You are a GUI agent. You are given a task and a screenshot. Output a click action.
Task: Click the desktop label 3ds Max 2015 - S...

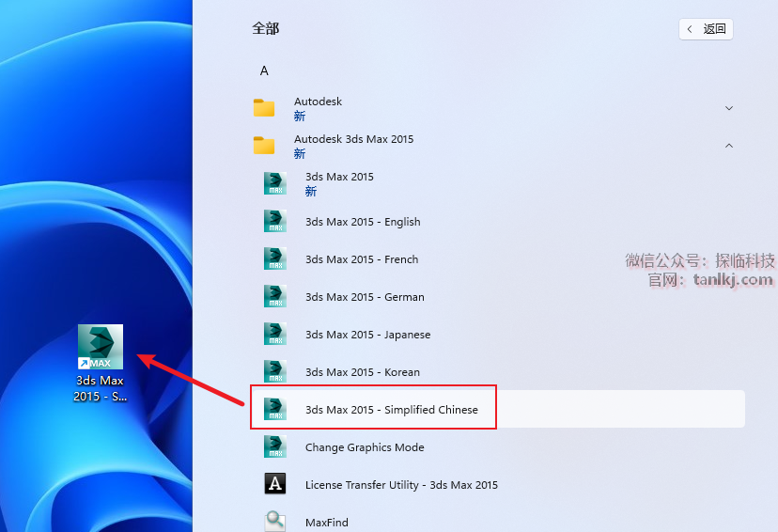100,388
